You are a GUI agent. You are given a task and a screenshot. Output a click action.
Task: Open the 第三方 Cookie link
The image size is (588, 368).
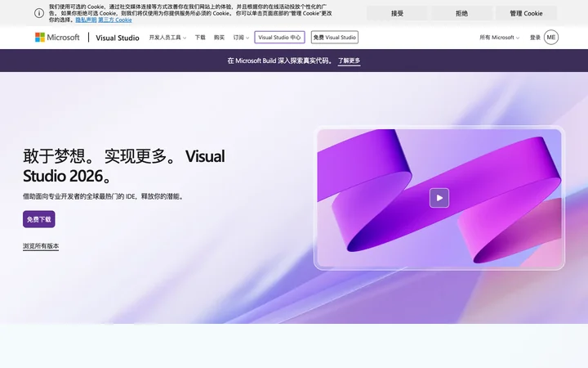pyautogui.click(x=115, y=20)
